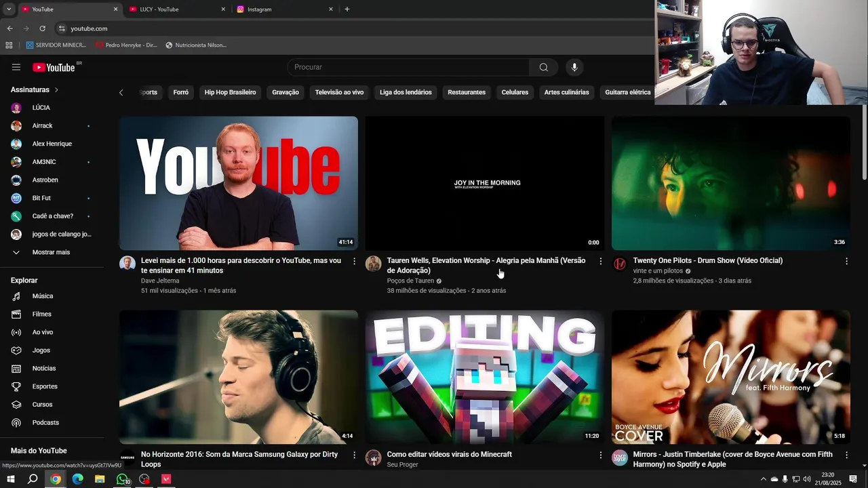Click the Procurar search field
868x488 pixels.
pyautogui.click(x=408, y=67)
